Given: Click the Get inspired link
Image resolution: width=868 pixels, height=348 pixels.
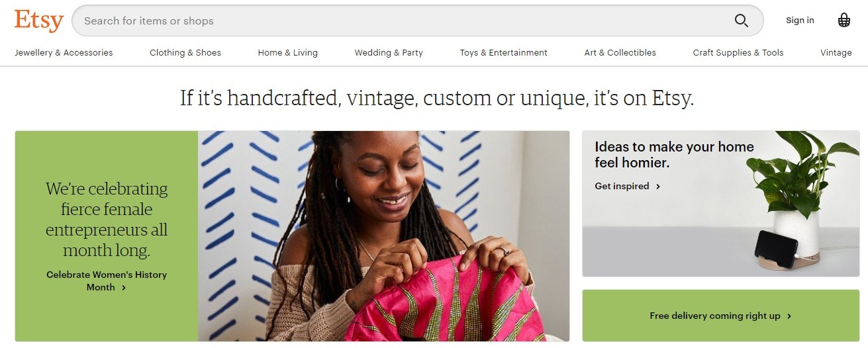Looking at the screenshot, I should tap(622, 187).
